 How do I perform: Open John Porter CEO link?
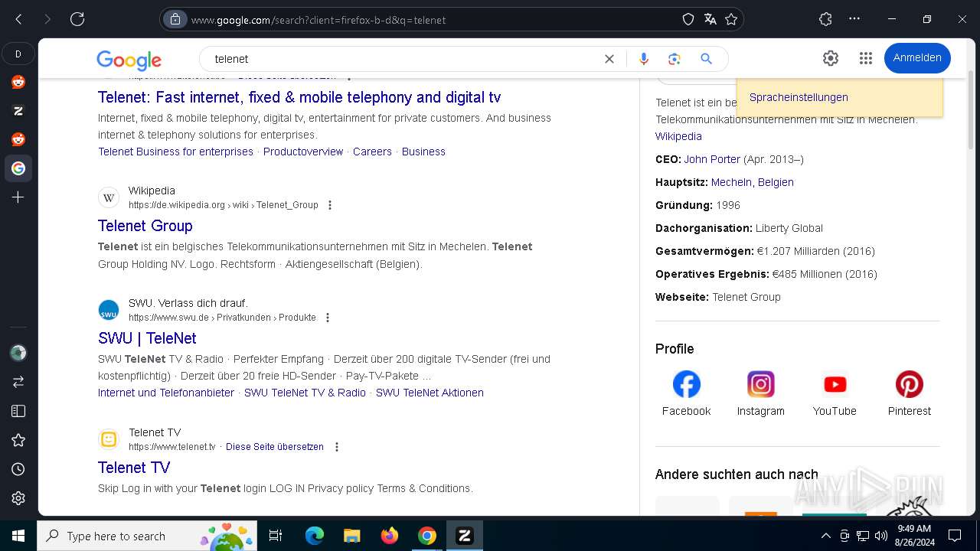pos(712,159)
